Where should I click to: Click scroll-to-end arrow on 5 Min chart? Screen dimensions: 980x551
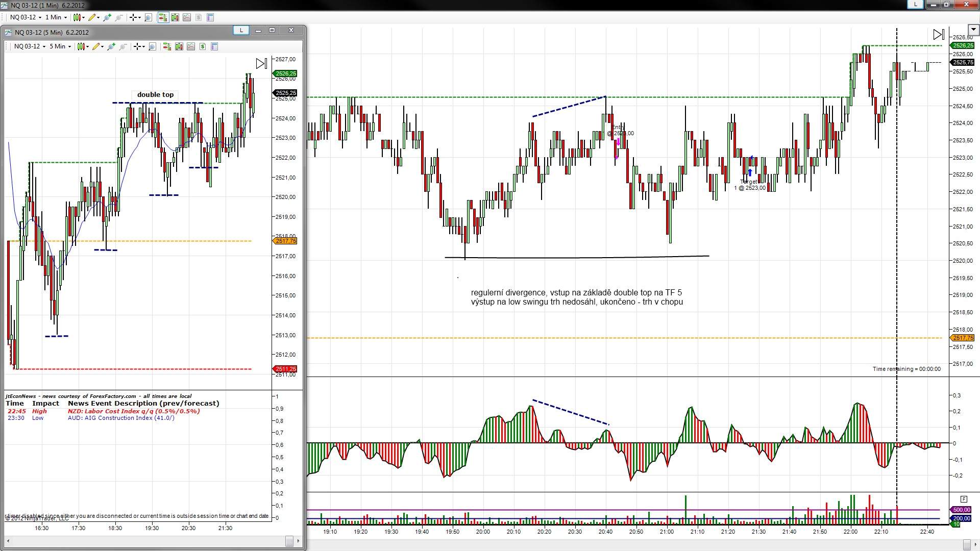click(261, 63)
